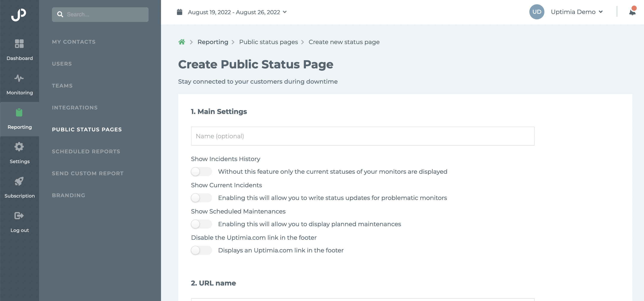Click the search magnifier icon
Image resolution: width=644 pixels, height=301 pixels.
[x=60, y=14]
